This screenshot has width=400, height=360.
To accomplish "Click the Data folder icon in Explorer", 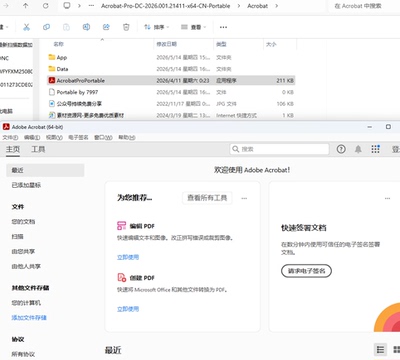I will click(x=52, y=69).
